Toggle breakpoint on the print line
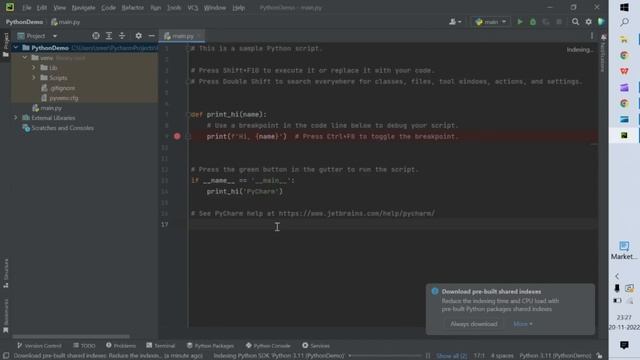 (177, 136)
